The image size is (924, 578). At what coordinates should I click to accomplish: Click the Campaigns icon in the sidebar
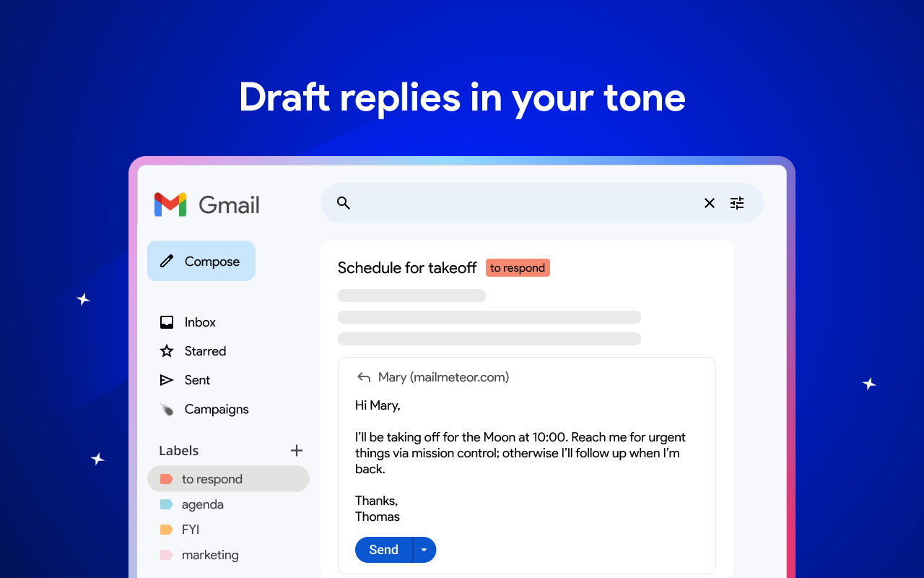pos(167,408)
